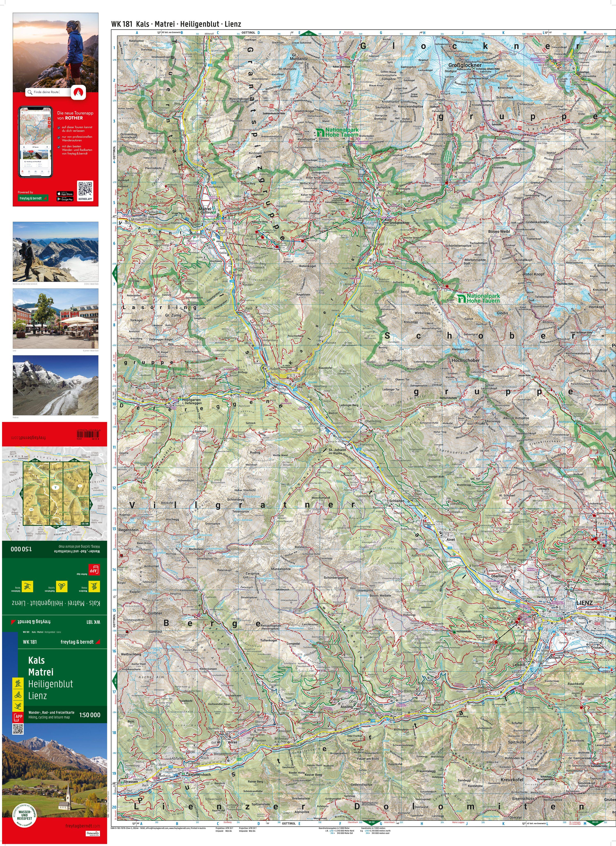Check 'mit den besten Wander- und Radkarten'
The height and width of the screenshot is (846, 616).
[59, 147]
